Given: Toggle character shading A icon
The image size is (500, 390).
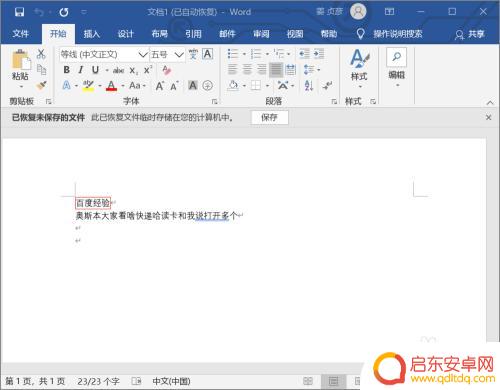Looking at the screenshot, I should coord(193,86).
